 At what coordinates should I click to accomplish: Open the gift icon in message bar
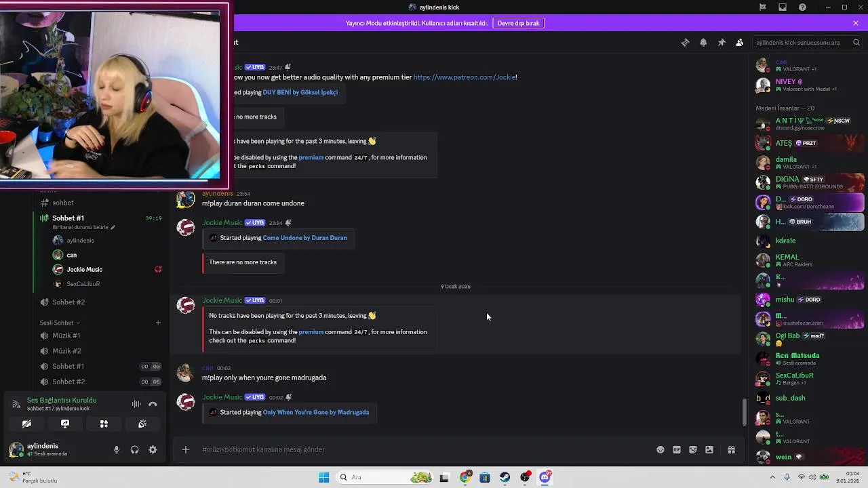731,449
